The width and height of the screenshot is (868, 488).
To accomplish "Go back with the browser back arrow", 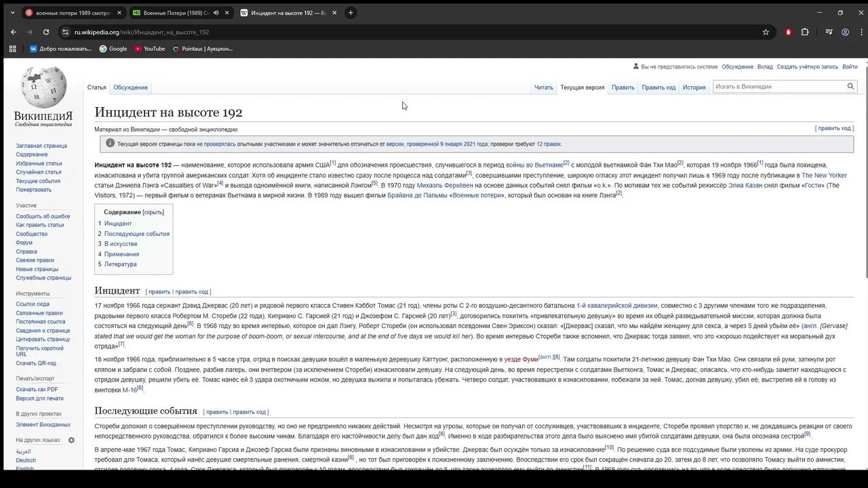I will (x=14, y=32).
